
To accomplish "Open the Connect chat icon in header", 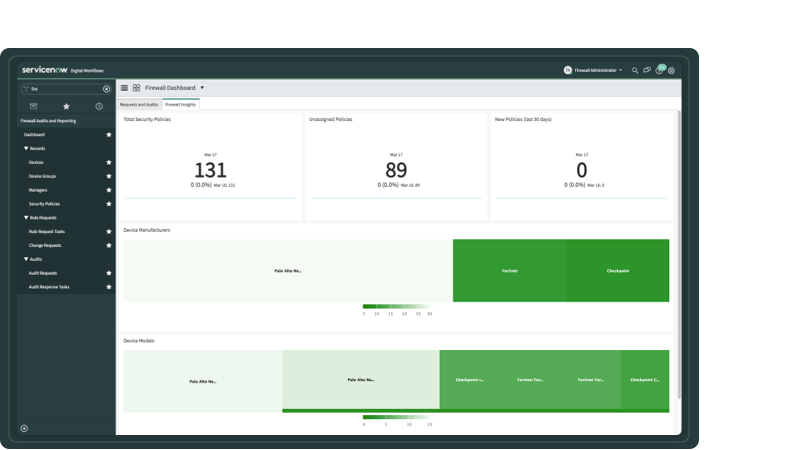I will pyautogui.click(x=647, y=71).
